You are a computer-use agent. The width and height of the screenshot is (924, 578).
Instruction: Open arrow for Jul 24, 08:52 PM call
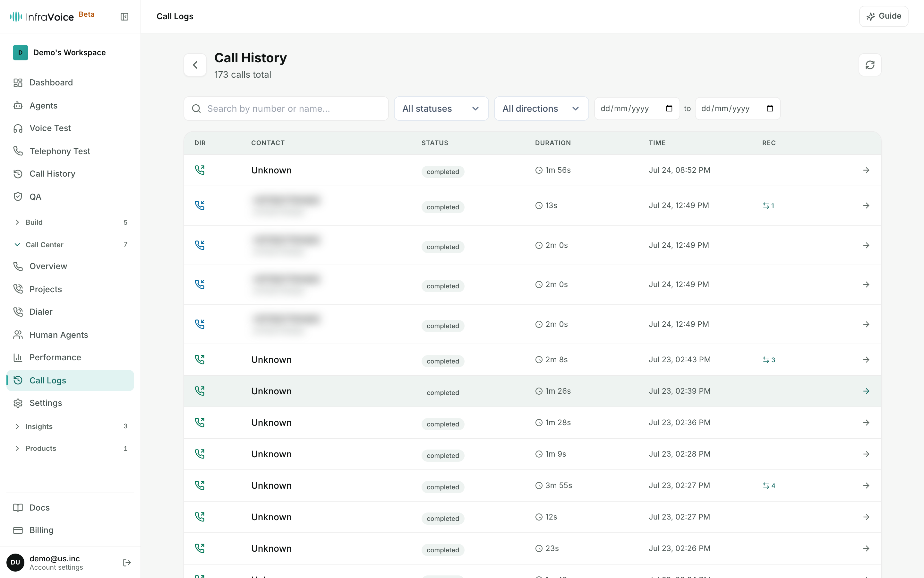click(866, 170)
